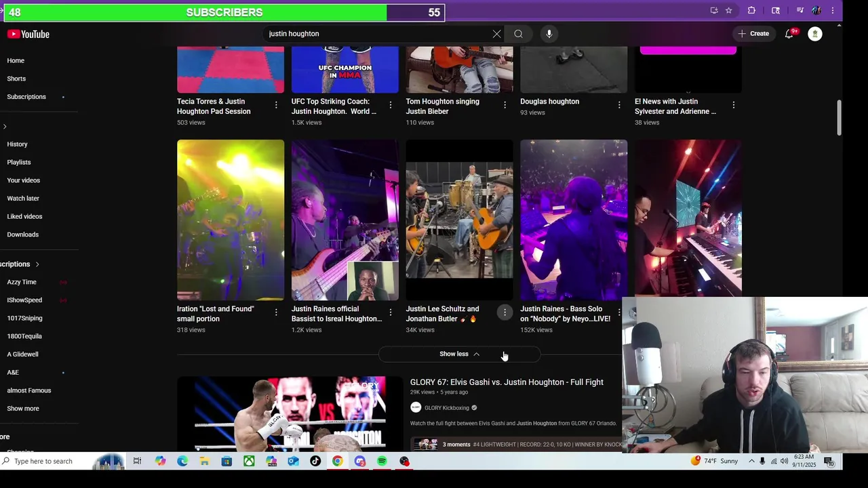Open options for E! News video
This screenshot has width=868, height=488.
tap(734, 105)
